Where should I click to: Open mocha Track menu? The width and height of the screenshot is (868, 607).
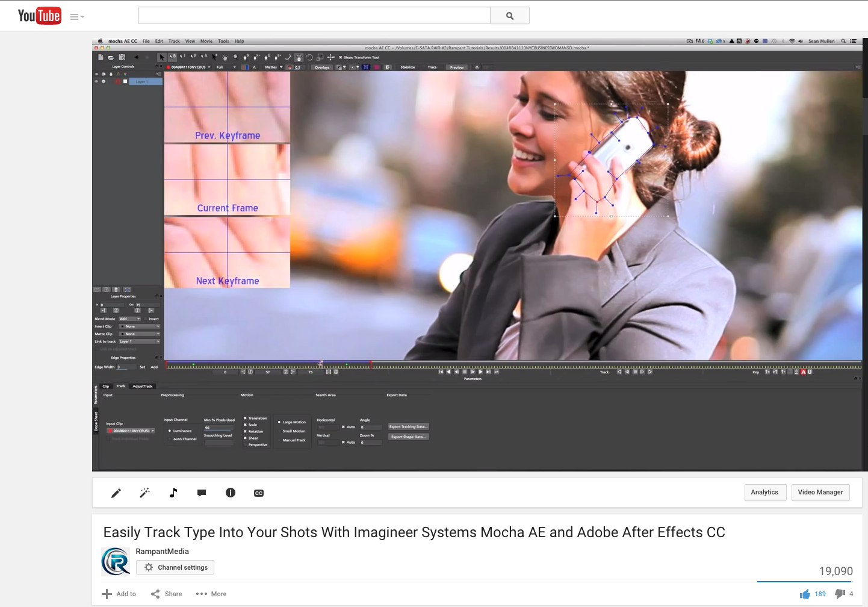tap(174, 42)
